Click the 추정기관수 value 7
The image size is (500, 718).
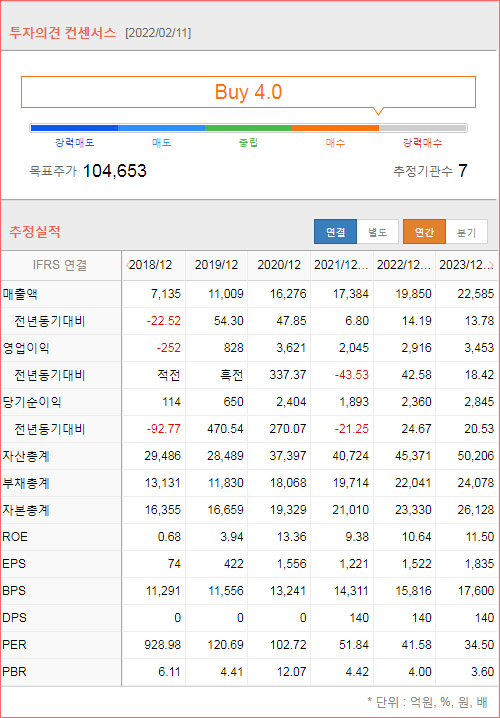coord(462,171)
